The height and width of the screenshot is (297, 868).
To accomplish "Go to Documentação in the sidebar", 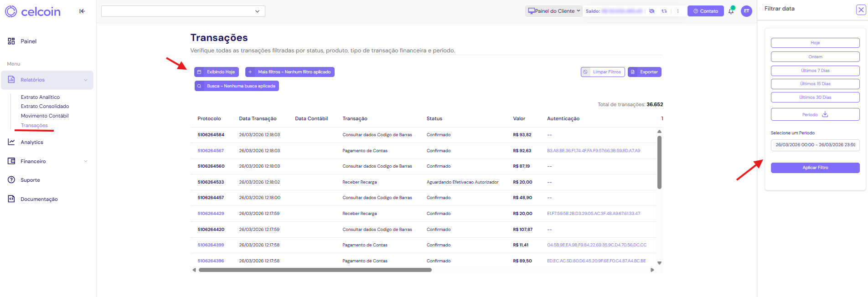I will click(x=39, y=199).
